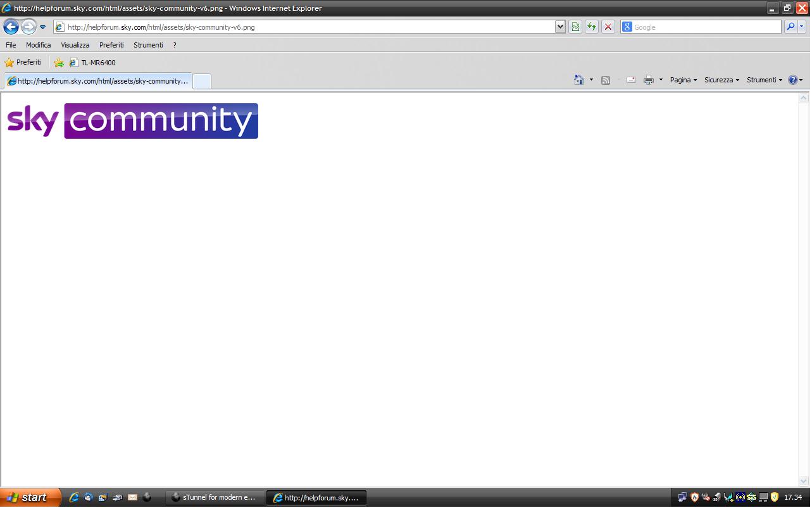The height and width of the screenshot is (508, 812).
Task: Open the Preferiti menu in menu bar
Action: point(111,45)
